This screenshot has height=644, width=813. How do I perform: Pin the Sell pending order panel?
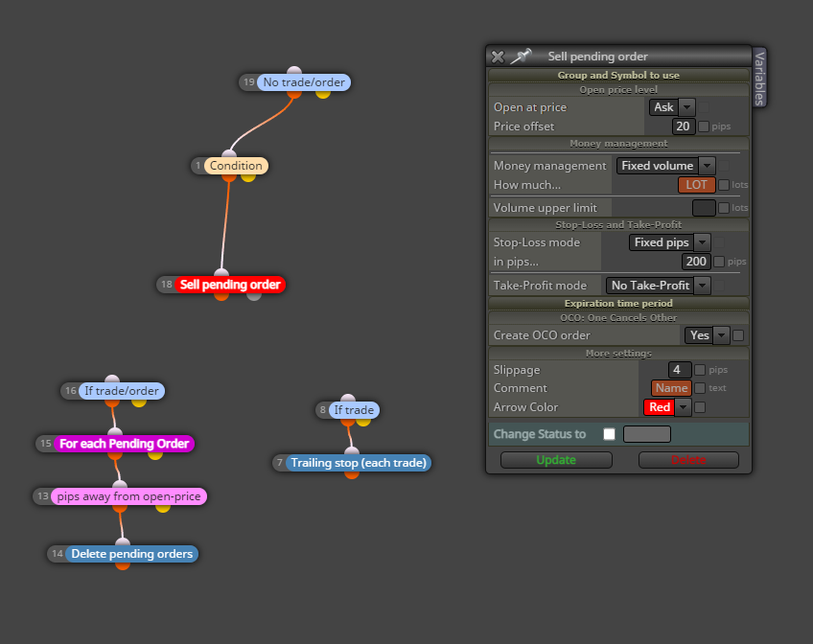(x=522, y=56)
